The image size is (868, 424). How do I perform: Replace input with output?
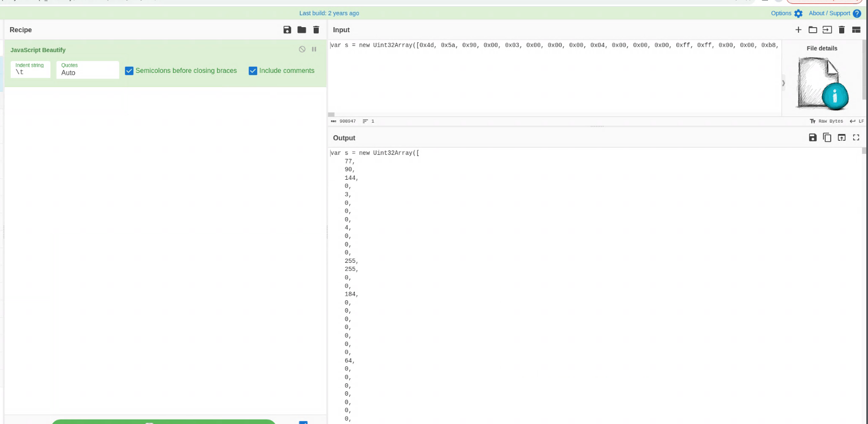(841, 137)
